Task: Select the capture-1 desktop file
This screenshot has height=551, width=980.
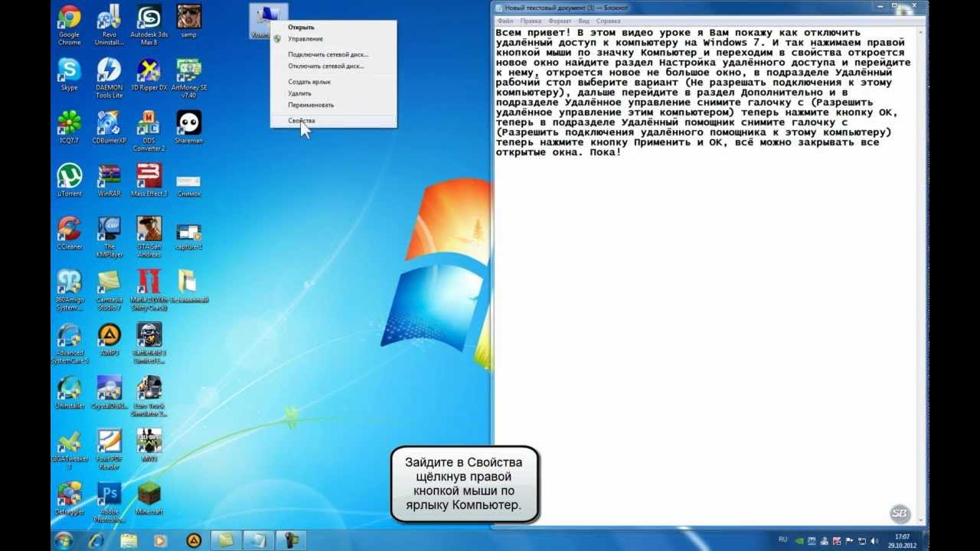Action: point(188,236)
